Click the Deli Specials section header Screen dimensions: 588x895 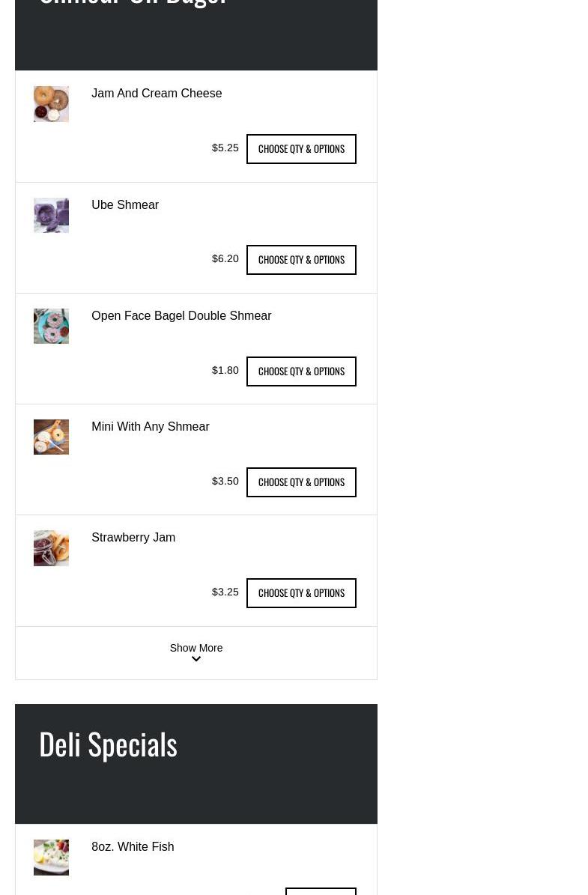tap(108, 744)
